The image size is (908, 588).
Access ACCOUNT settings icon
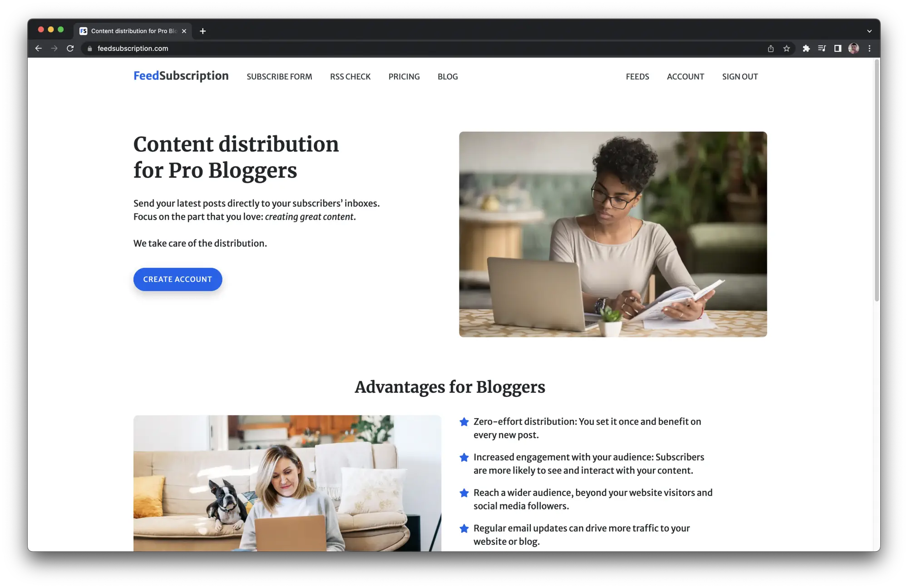click(x=685, y=76)
